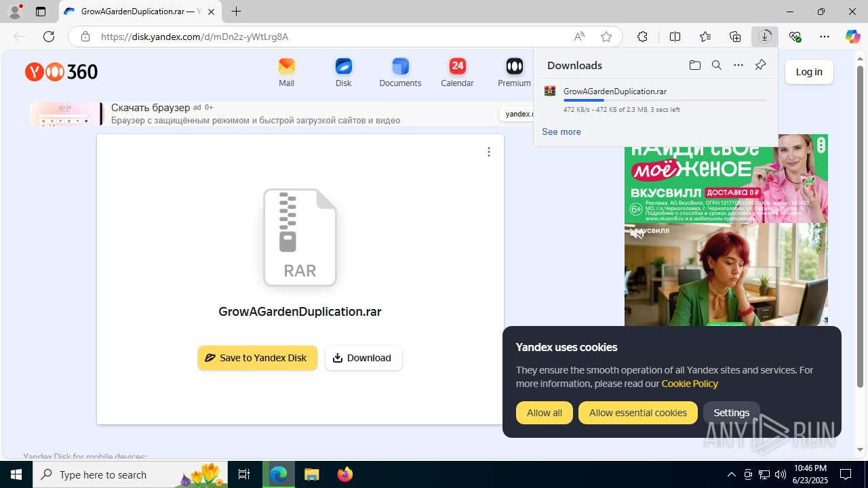Open a new tab

coord(236,12)
